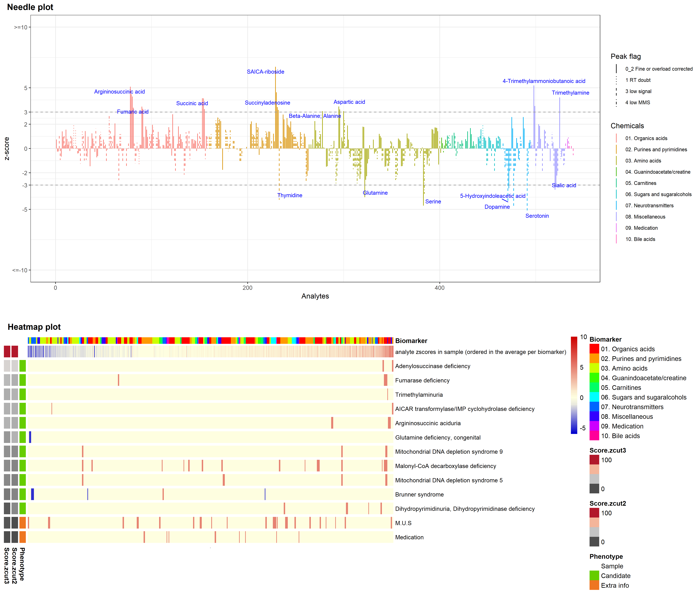Click '0_2 Fine or overload corrected' legend entry
This screenshot has height=607, width=700.
(659, 69)
